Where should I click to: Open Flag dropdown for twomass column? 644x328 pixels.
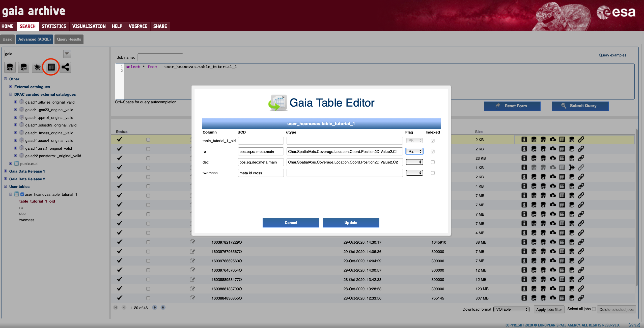414,173
